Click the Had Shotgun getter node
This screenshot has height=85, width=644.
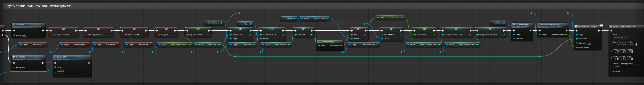click(x=33, y=45)
